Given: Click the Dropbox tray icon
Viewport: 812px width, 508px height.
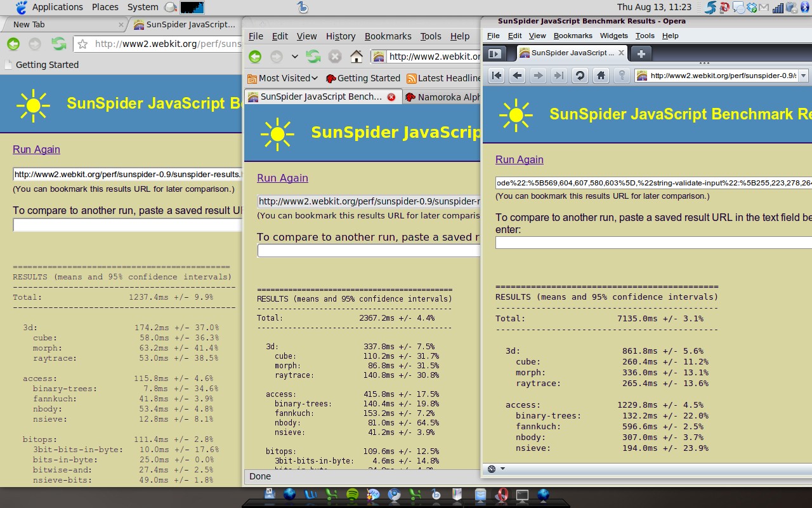Looking at the screenshot, I should (752, 8).
